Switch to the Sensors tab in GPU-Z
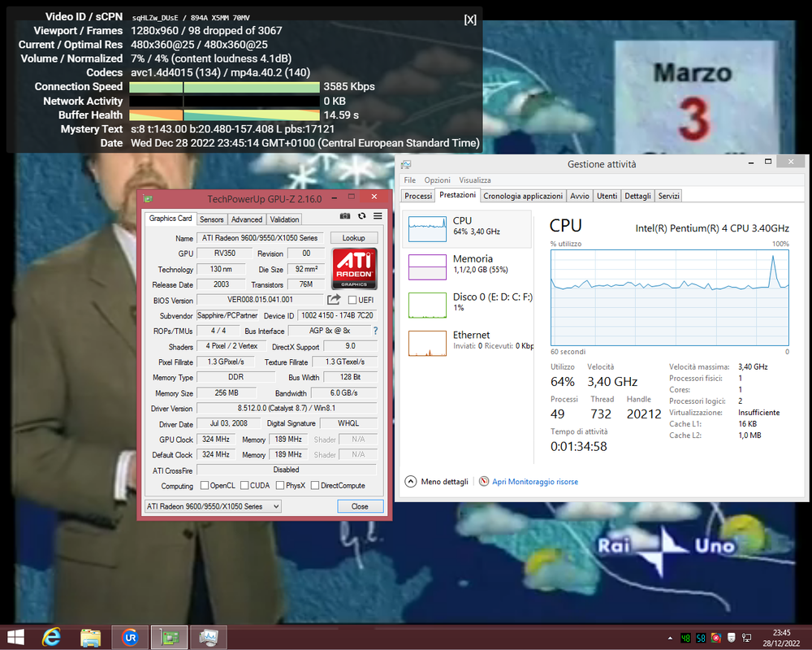 point(211,219)
